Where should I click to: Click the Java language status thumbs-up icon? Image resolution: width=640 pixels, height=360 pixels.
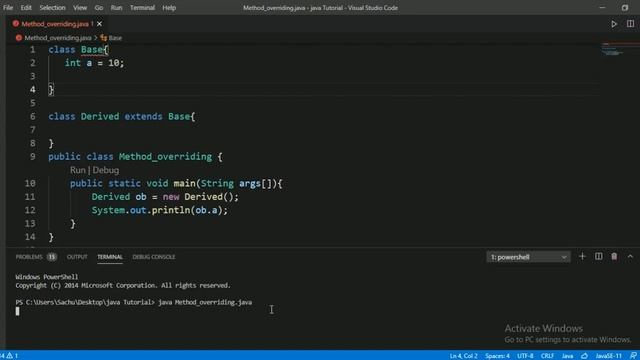point(584,356)
